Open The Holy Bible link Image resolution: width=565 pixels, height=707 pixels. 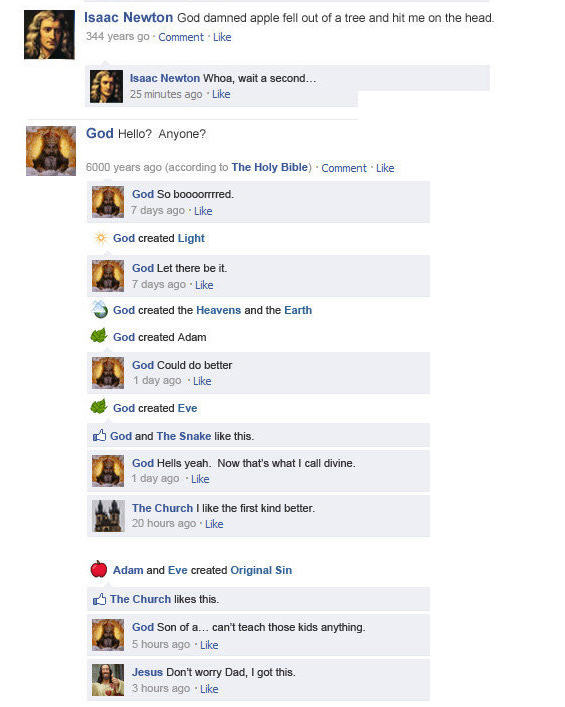(270, 167)
